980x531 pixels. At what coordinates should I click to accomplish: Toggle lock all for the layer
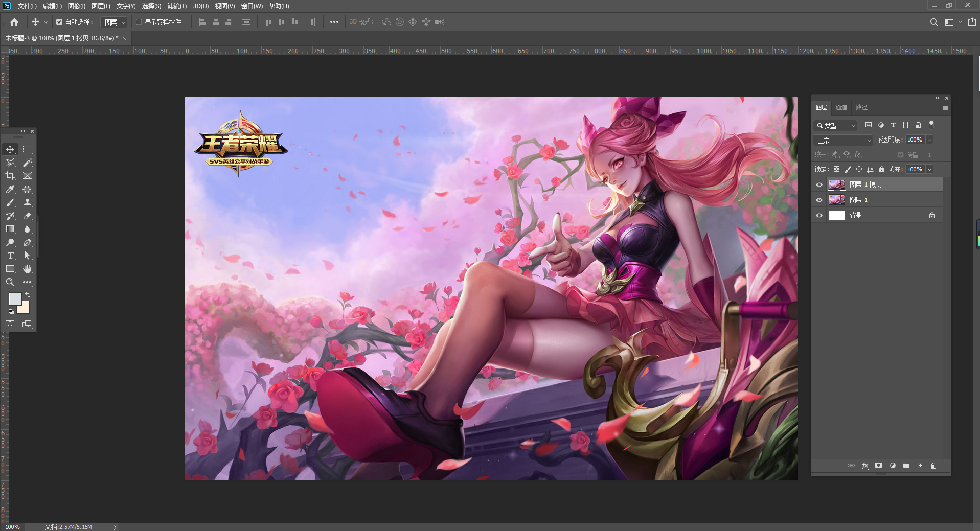pyautogui.click(x=882, y=169)
